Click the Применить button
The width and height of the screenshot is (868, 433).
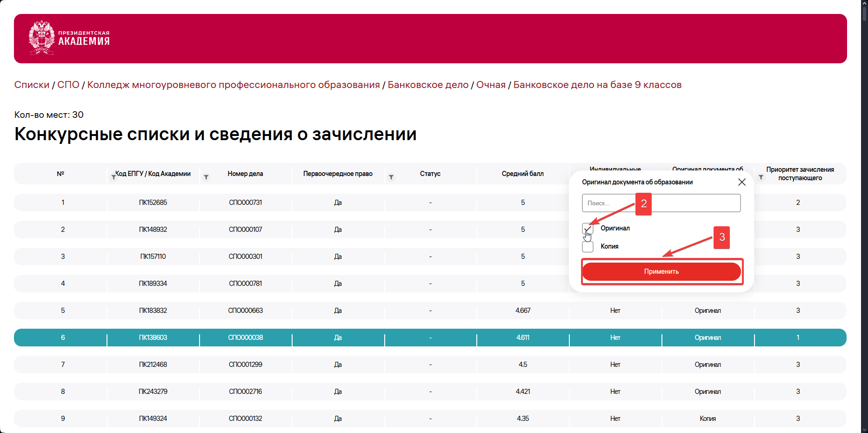click(661, 271)
